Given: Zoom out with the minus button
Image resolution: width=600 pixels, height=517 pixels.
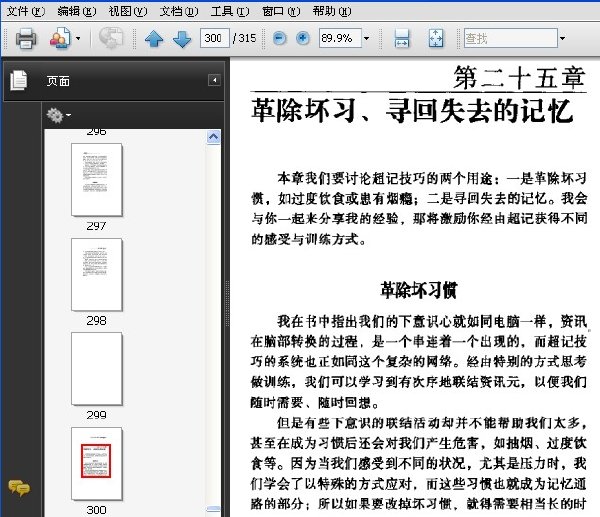Looking at the screenshot, I should point(279,38).
